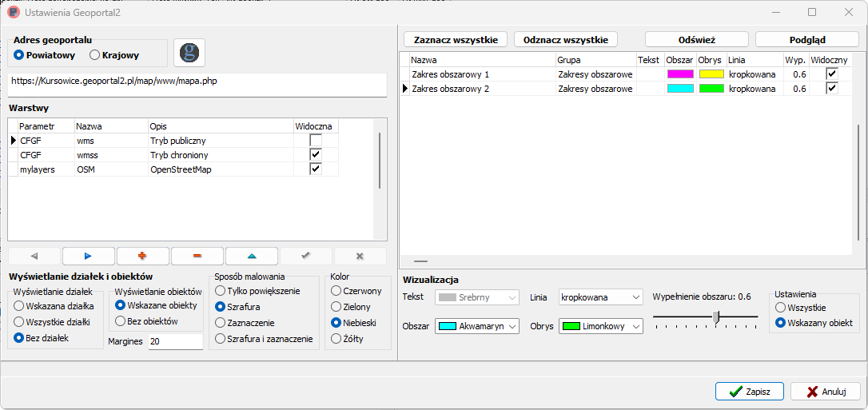Click the Ustawienia Geoportal2 title bar app icon

tap(12, 12)
